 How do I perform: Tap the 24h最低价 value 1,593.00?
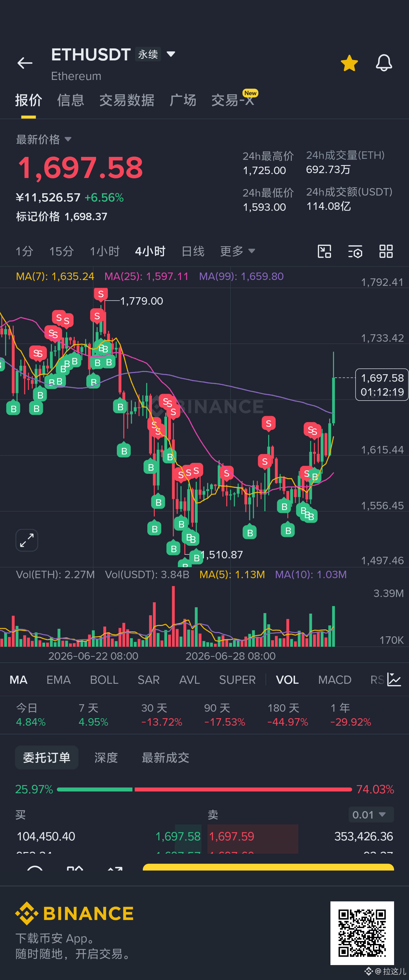(x=264, y=207)
